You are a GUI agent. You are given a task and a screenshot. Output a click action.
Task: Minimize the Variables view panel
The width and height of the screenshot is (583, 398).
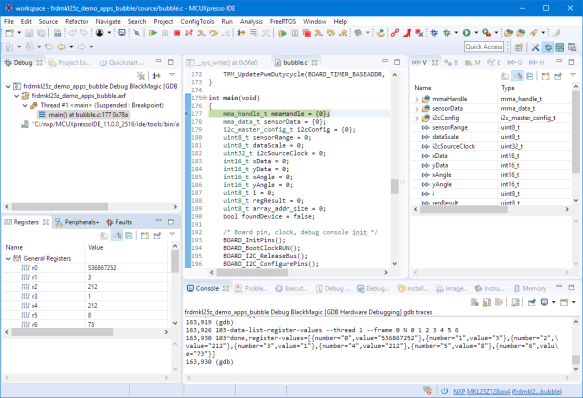(559, 61)
